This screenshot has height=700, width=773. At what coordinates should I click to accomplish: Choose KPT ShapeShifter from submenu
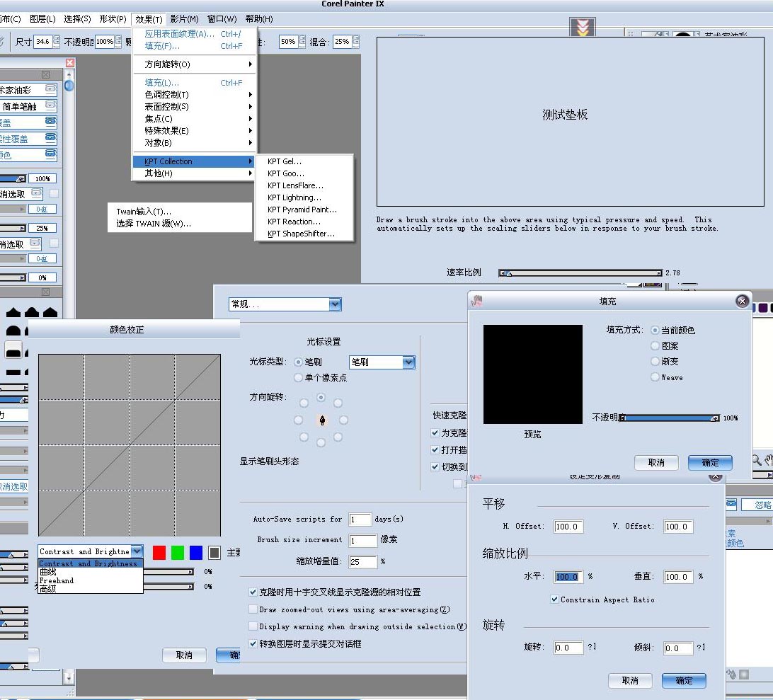pyautogui.click(x=304, y=234)
